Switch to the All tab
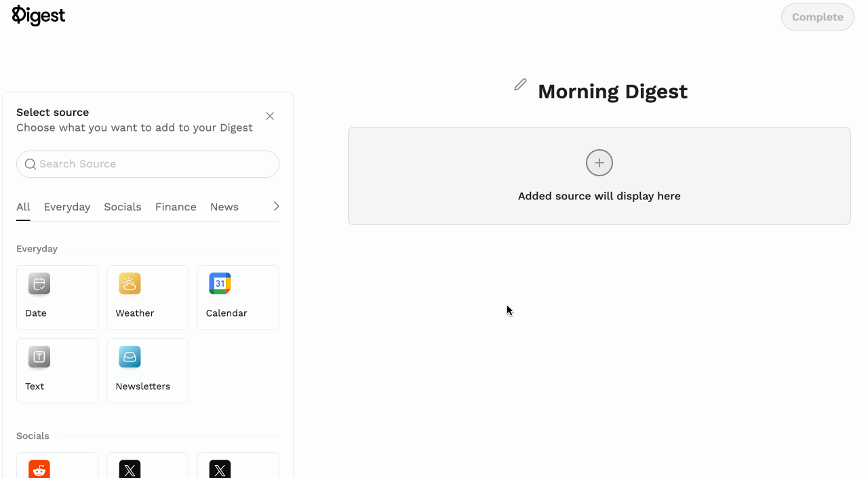 [23, 207]
